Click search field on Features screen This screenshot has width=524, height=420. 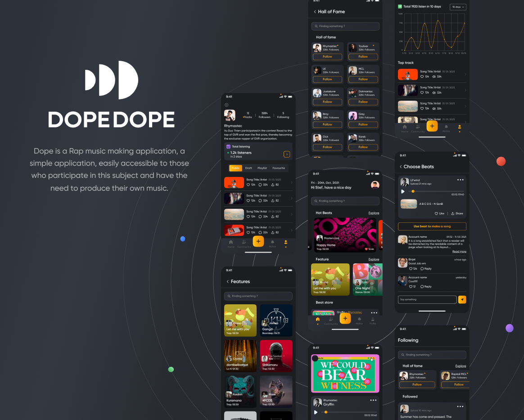coord(258,296)
